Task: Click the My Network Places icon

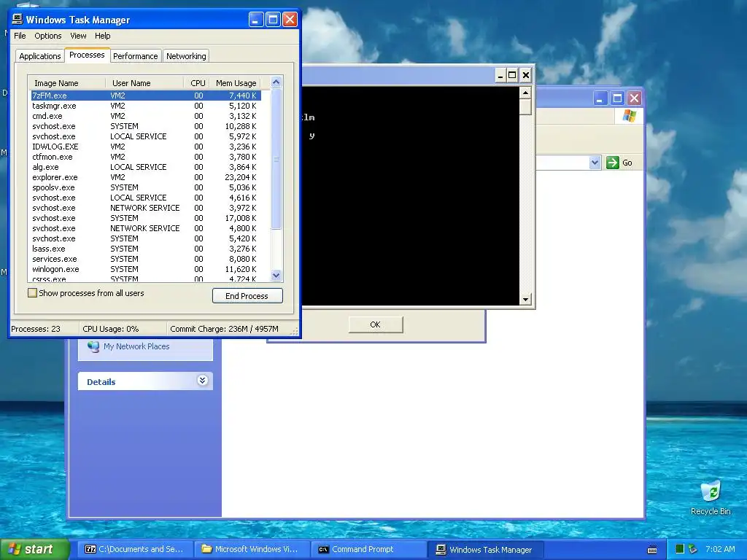Action: [93, 346]
